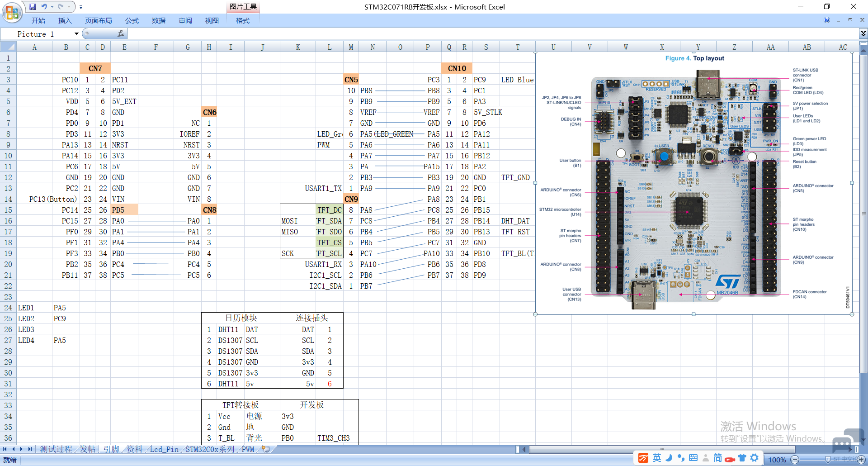Undo the last action
The width and height of the screenshot is (868, 466).
point(44,7)
